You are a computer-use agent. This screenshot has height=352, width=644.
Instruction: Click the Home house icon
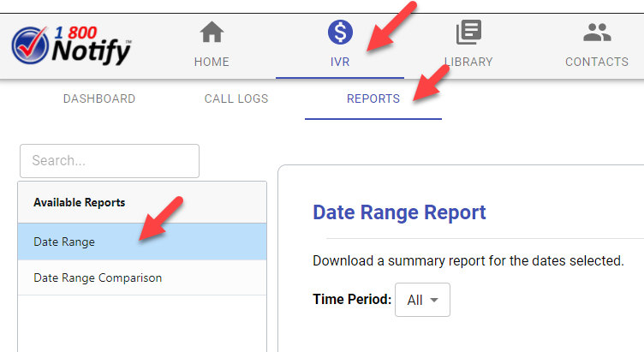[x=212, y=33]
